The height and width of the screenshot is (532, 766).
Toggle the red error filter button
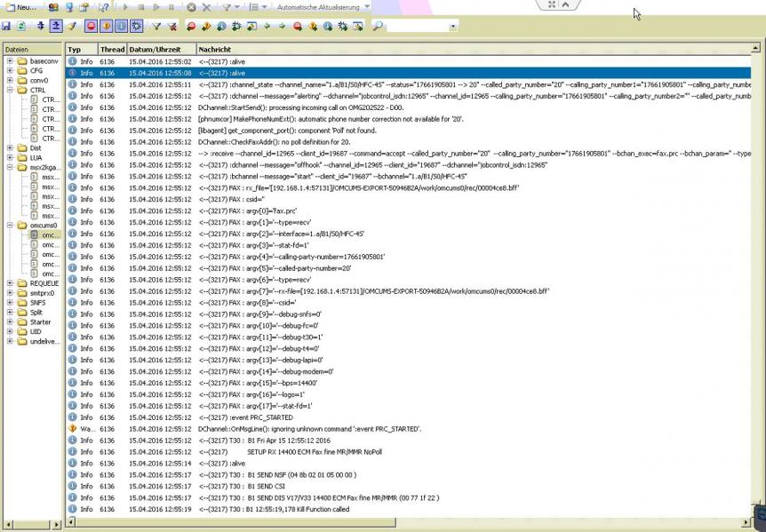click(92, 27)
